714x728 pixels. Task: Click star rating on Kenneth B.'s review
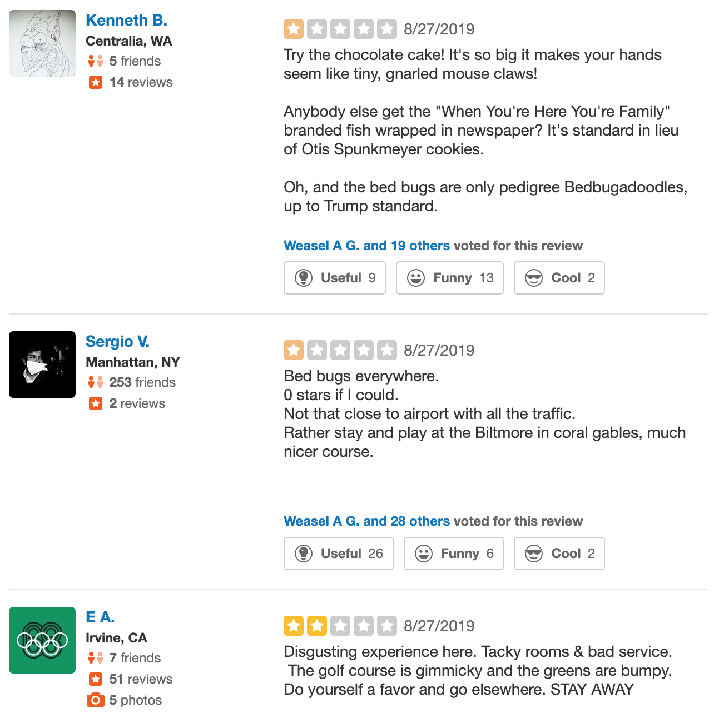point(340,29)
